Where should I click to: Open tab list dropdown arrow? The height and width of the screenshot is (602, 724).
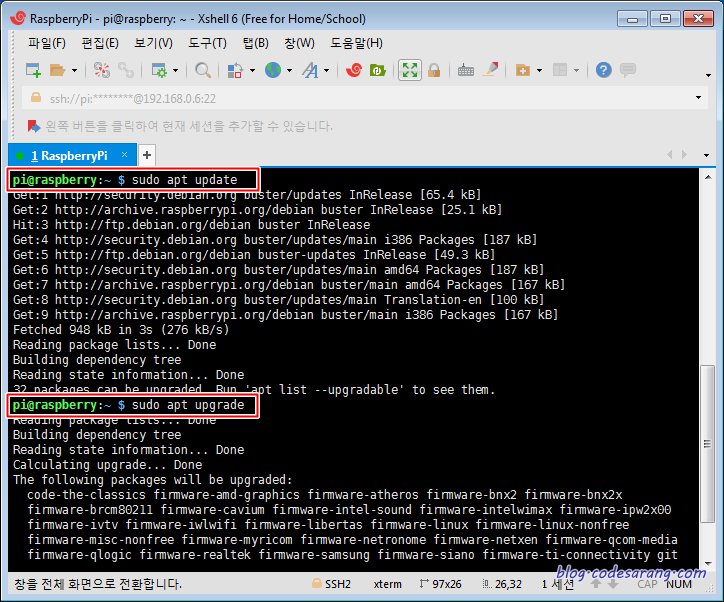(706, 155)
